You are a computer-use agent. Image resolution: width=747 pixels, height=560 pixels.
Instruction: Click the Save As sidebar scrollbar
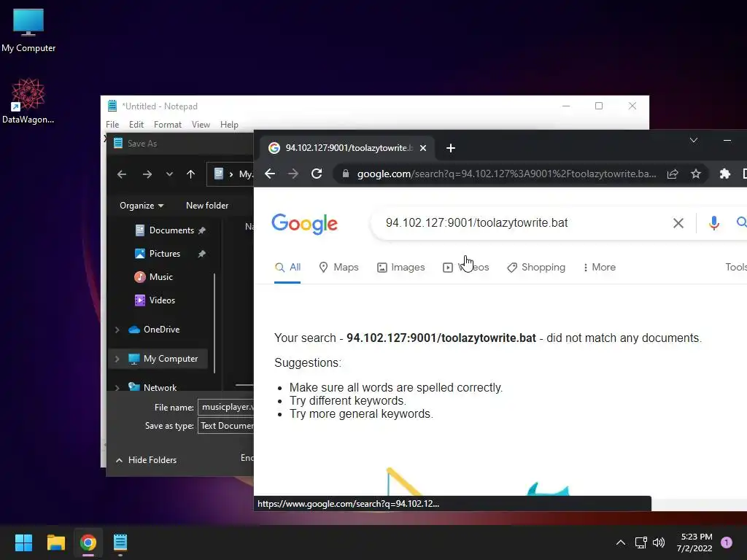click(x=214, y=323)
